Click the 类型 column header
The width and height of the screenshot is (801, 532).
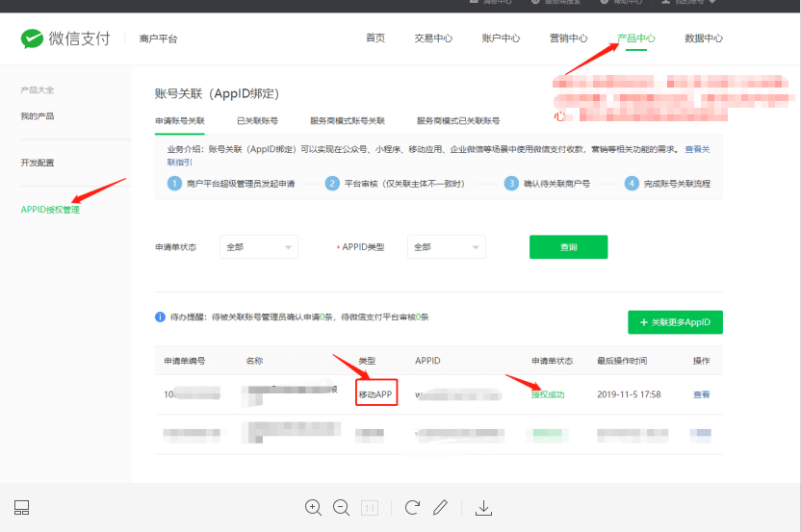[367, 361]
